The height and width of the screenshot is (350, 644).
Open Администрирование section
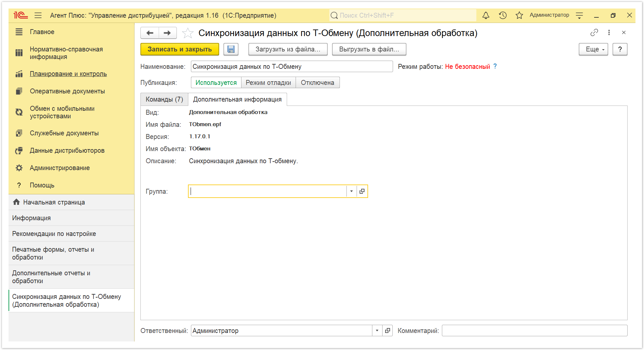(60, 168)
